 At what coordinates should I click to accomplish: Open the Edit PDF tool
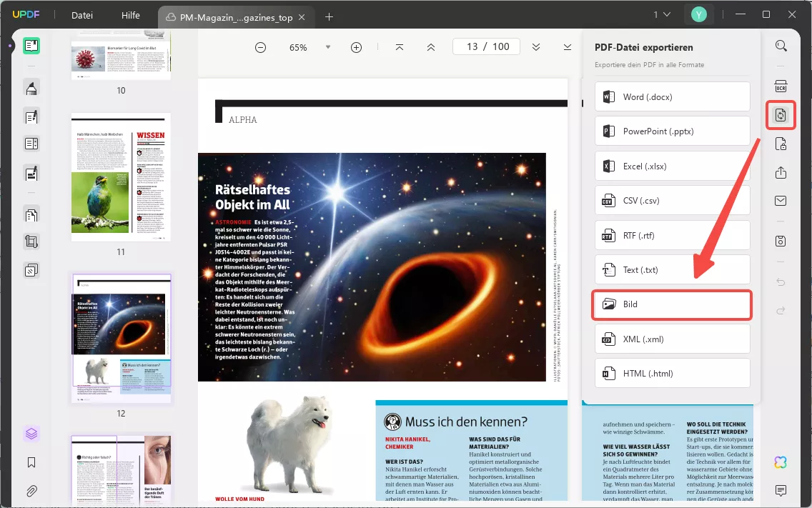tap(31, 116)
